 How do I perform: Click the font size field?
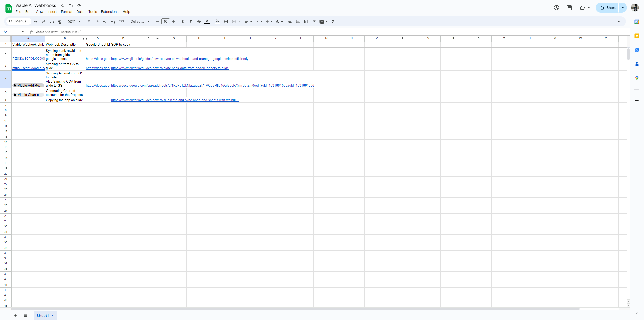[166, 22]
